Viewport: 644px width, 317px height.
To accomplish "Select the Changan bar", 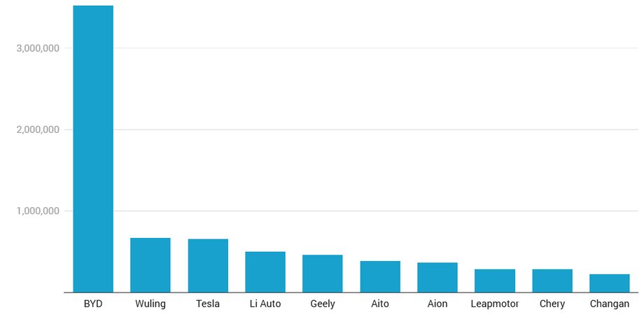I will point(610,283).
